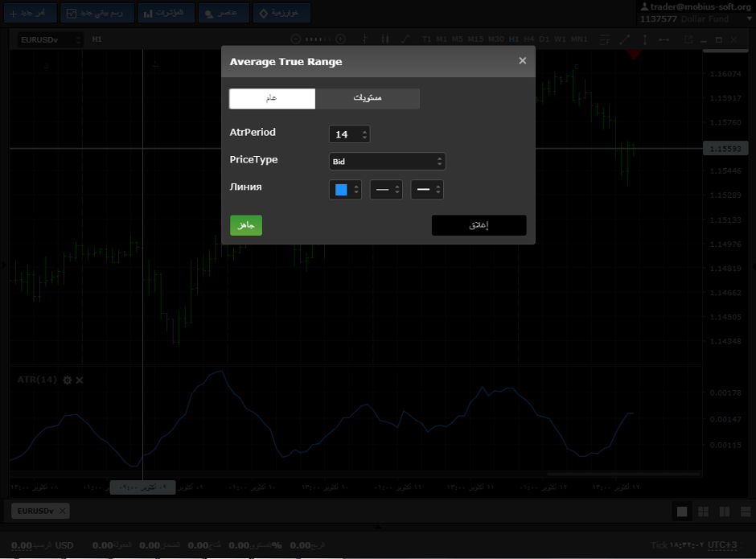The width and height of the screenshot is (756, 559).
Task: Switch to the عام (General) tab
Action: 272,98
